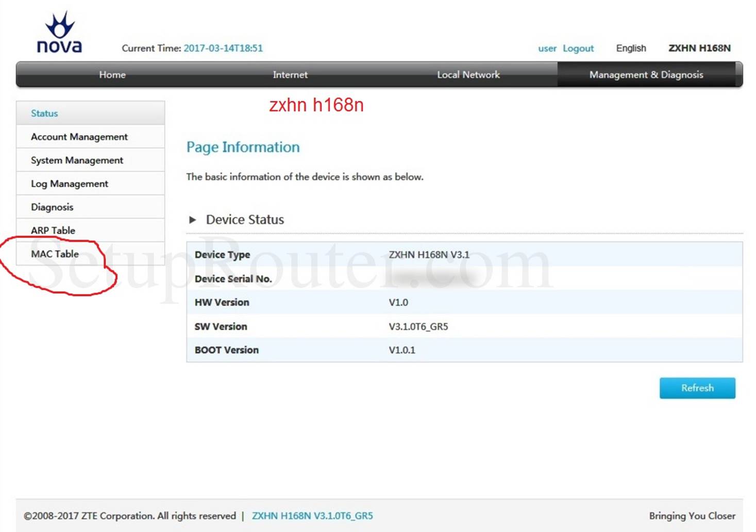Open the ARP Table page

pos(90,230)
